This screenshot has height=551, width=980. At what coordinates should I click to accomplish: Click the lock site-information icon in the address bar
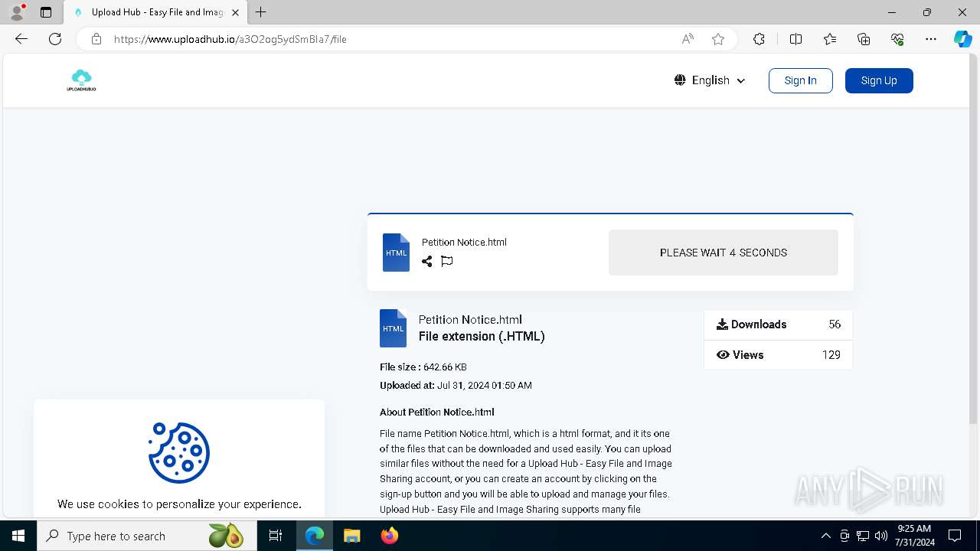(x=96, y=39)
